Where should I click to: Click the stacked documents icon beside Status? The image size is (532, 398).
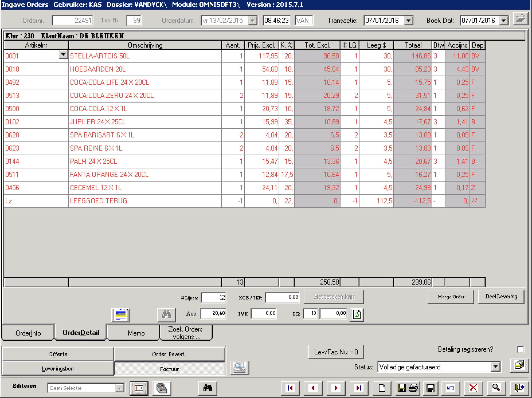(519, 365)
